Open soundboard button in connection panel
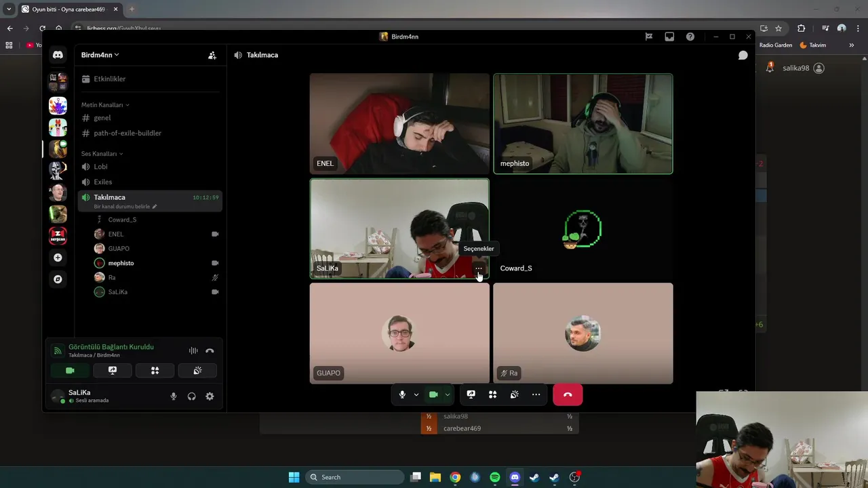 tap(197, 370)
